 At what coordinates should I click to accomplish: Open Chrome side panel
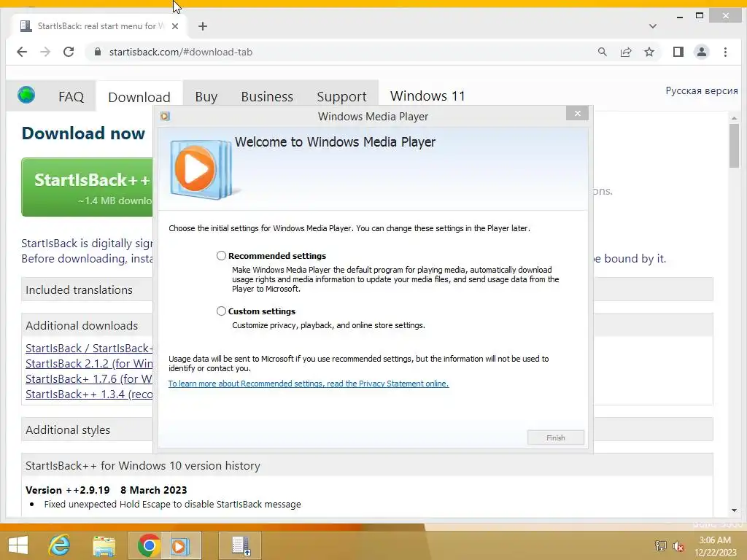tap(678, 52)
